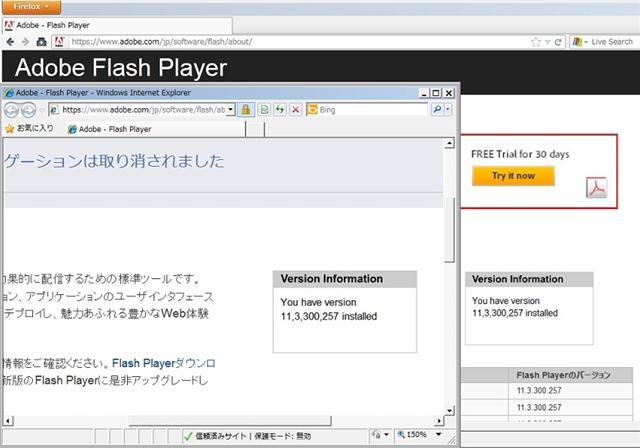Image resolution: width=640 pixels, height=448 pixels.
Task: Open the Live Search engine selector in Firefox
Action: 580,42
